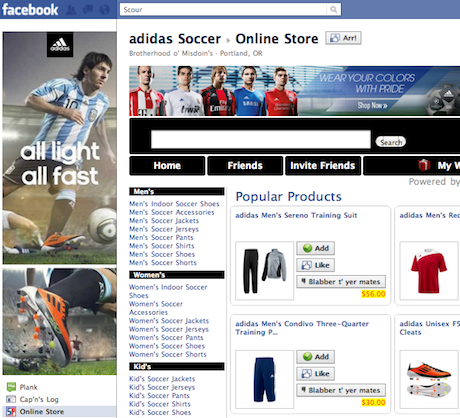
Task: Click the green check icon for Sereno Training Suit
Action: [x=307, y=248]
